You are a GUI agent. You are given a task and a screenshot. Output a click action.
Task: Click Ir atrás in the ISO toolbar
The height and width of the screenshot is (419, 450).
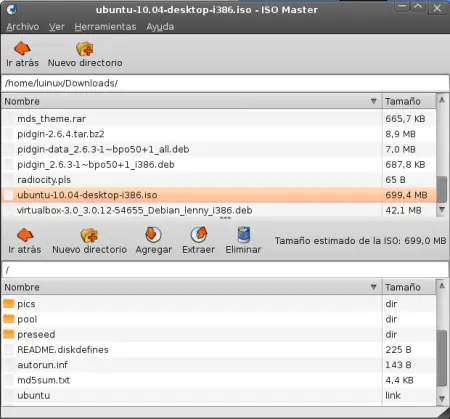[25, 241]
